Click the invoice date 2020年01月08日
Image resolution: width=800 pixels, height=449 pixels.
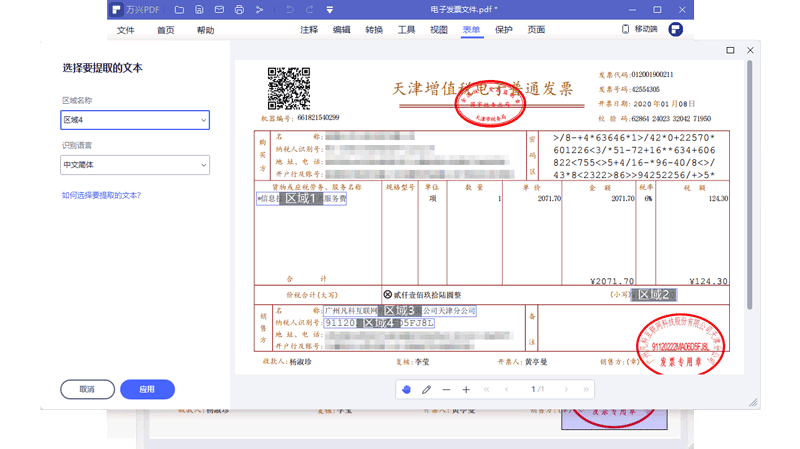(x=664, y=104)
